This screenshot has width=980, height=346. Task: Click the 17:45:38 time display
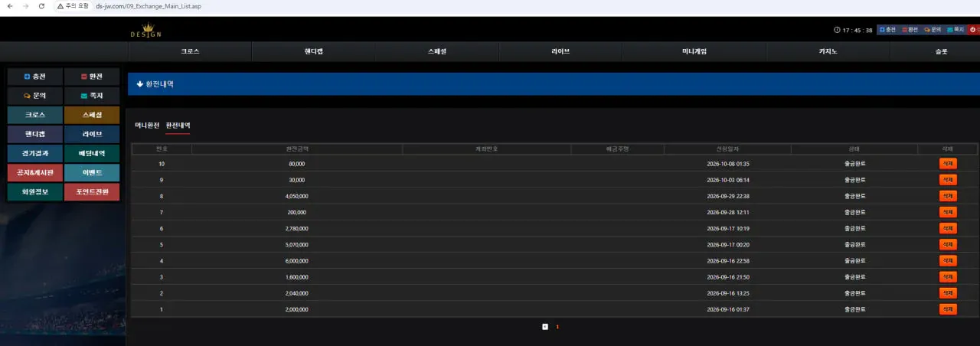tap(857, 30)
